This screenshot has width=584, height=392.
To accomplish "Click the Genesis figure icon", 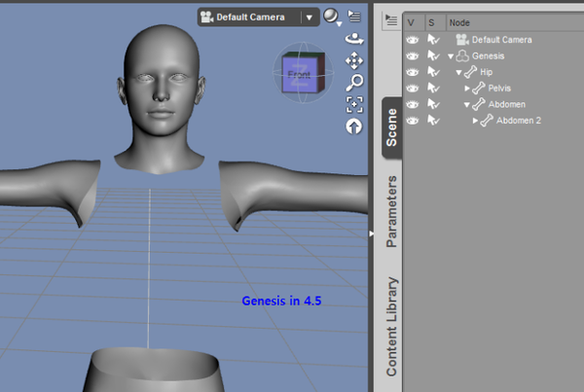I will click(x=462, y=55).
